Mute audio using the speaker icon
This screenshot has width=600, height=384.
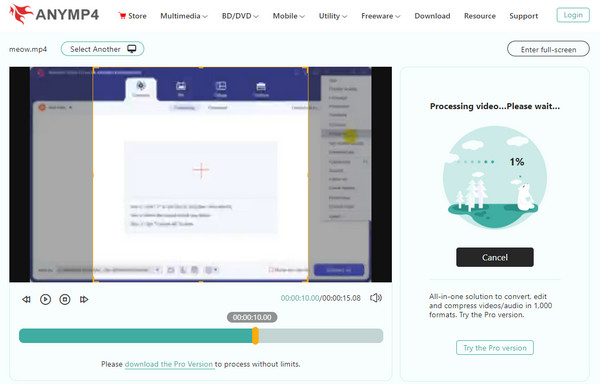pos(375,298)
